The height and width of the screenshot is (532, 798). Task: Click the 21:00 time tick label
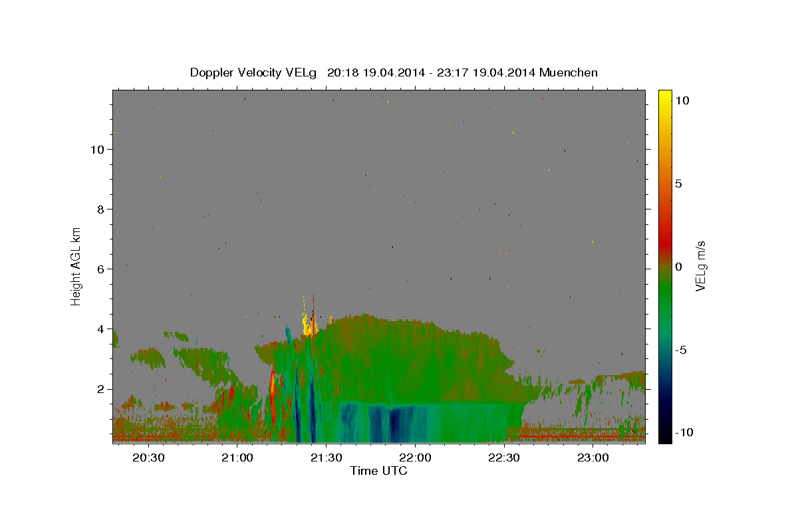[237, 458]
